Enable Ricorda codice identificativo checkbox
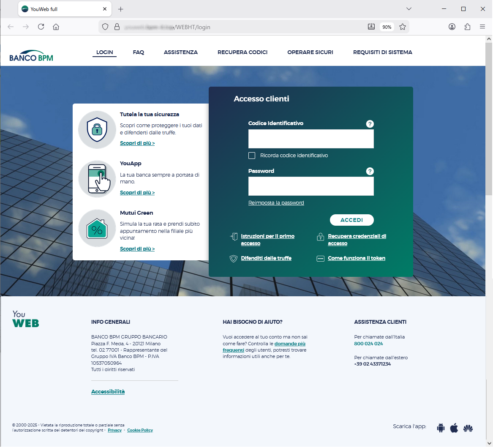Image resolution: width=493 pixels, height=448 pixels. 252,156
